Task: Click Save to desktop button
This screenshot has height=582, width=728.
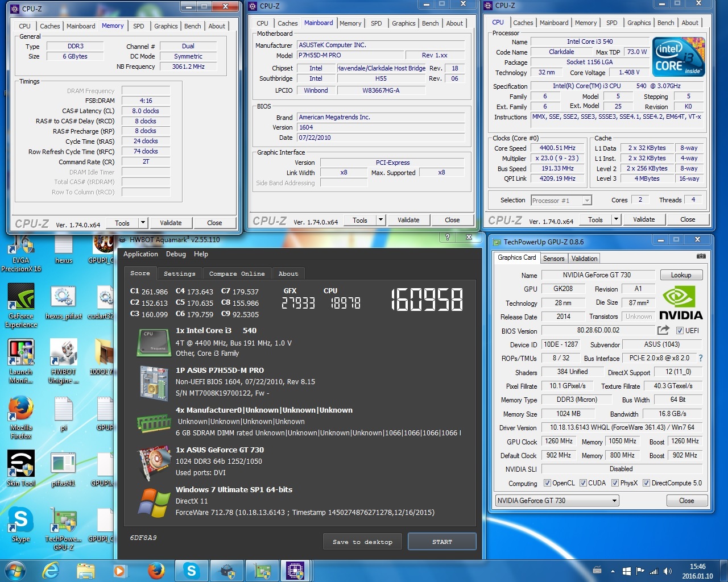Action: pos(362,542)
